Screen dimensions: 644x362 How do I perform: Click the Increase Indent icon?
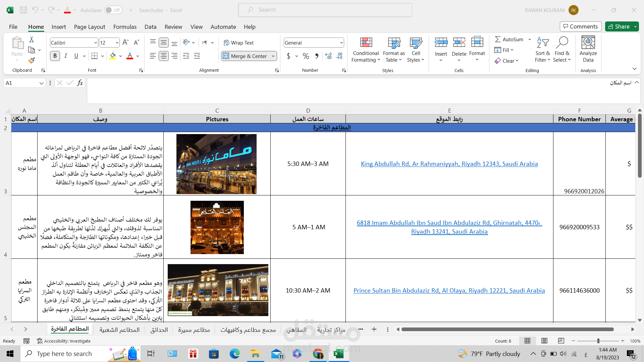coord(197,56)
